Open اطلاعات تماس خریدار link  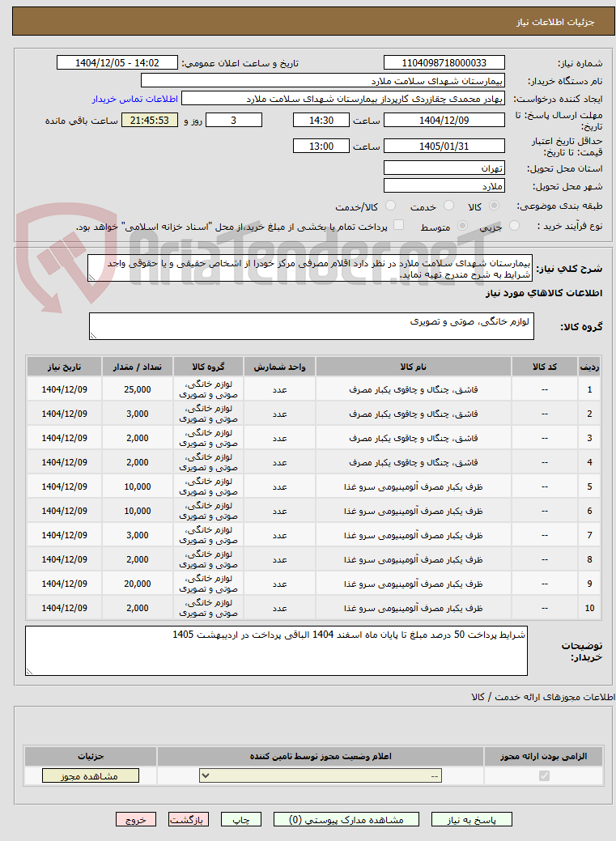134,100
